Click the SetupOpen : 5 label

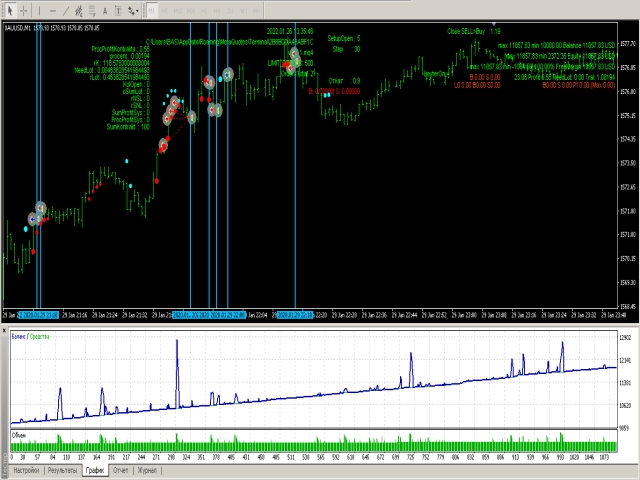click(x=344, y=38)
